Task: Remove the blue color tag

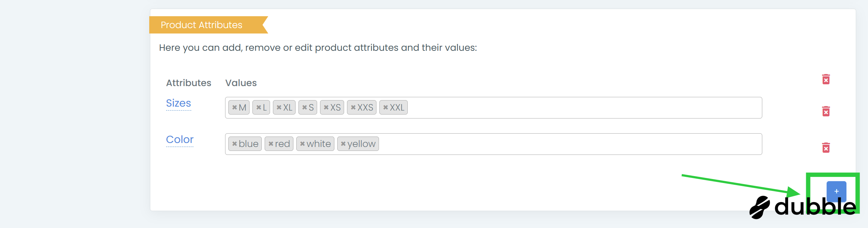Action: coord(234,144)
